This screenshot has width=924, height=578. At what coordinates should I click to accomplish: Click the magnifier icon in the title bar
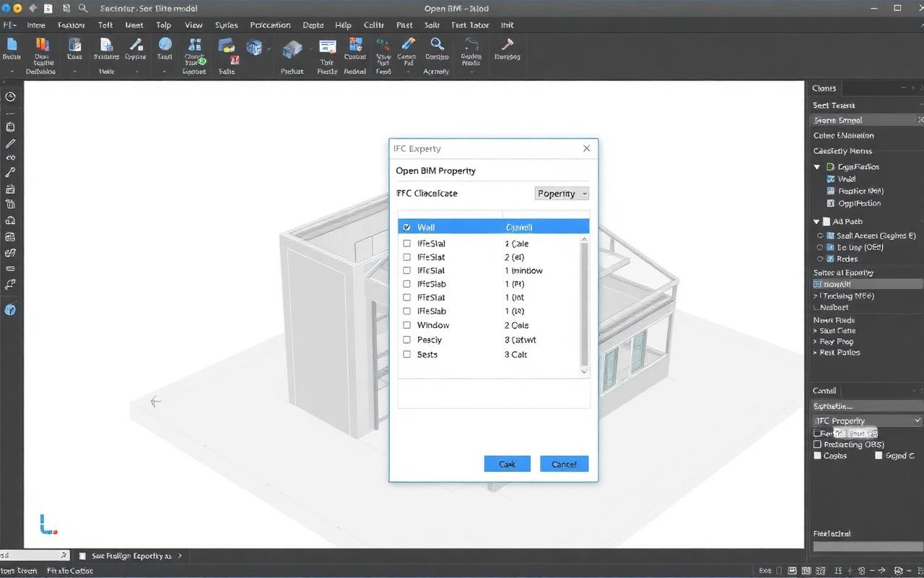pos(83,9)
